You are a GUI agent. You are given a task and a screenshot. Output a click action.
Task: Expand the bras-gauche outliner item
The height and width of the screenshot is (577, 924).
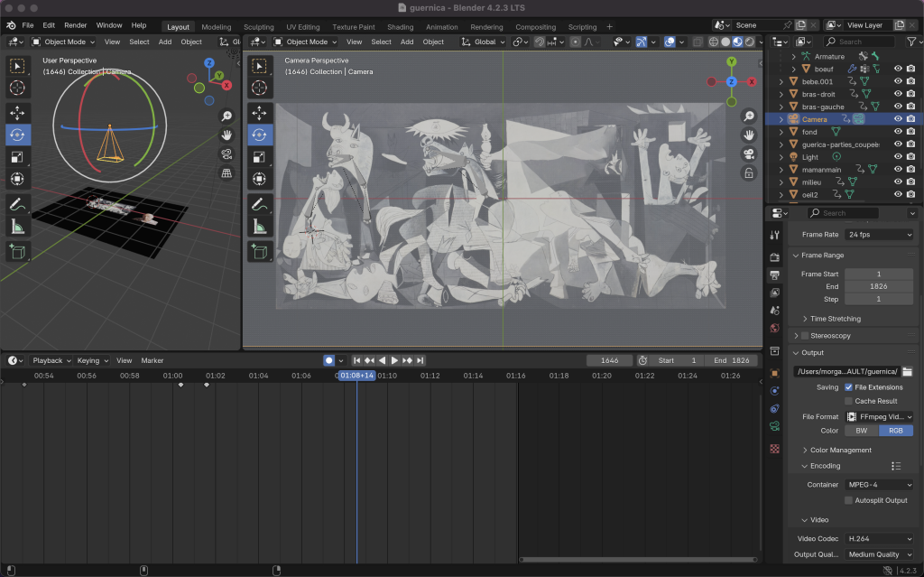click(x=781, y=107)
